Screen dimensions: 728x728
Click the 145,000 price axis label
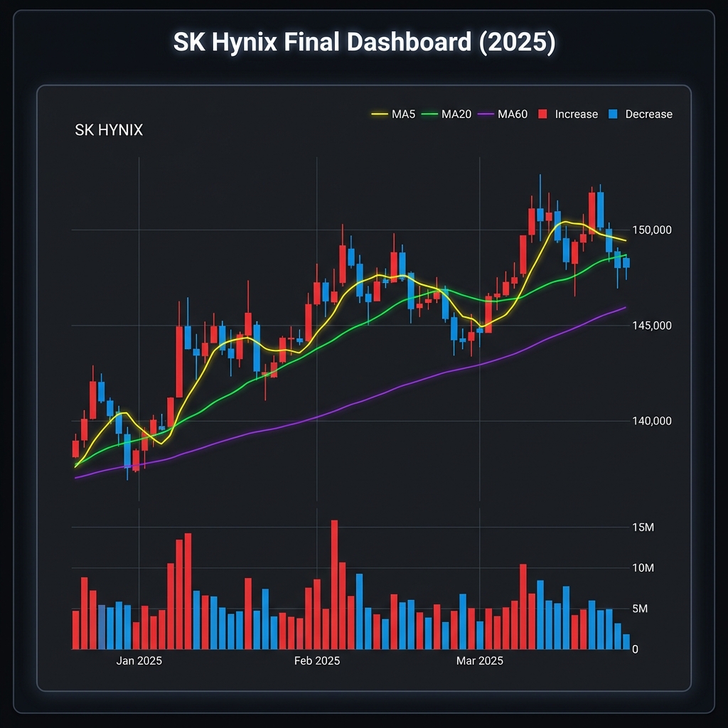pyautogui.click(x=652, y=326)
